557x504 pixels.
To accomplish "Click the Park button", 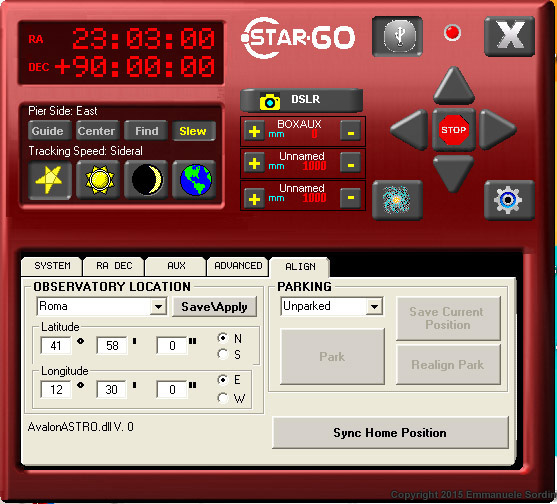I will tap(332, 356).
